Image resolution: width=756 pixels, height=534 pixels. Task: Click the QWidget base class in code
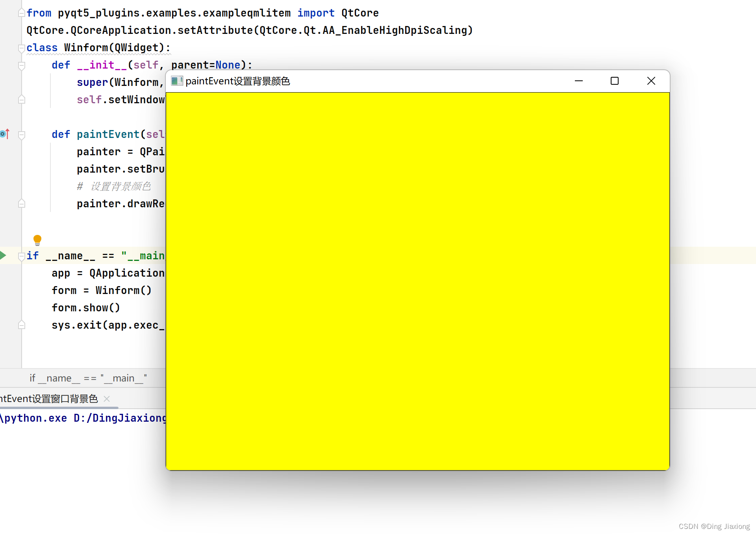pyautogui.click(x=136, y=48)
